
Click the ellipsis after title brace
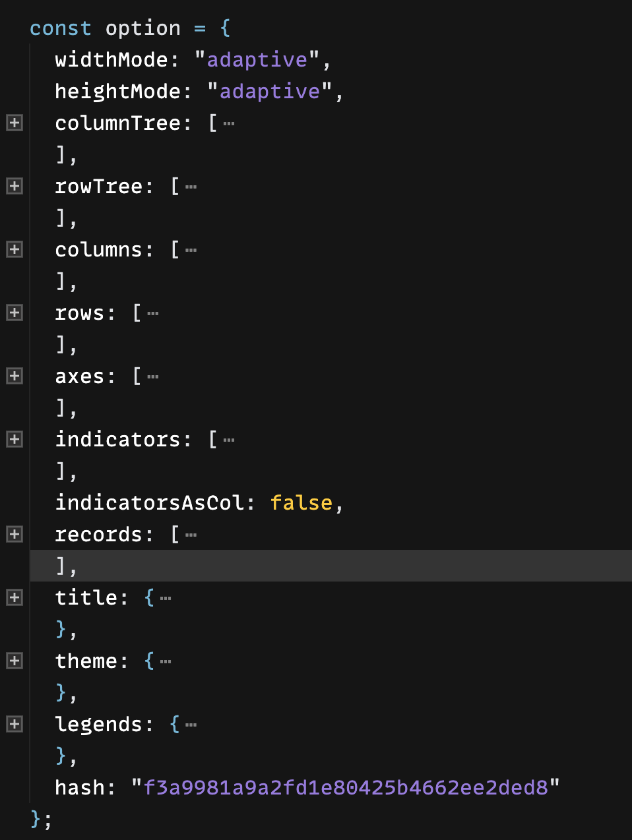[x=166, y=599]
